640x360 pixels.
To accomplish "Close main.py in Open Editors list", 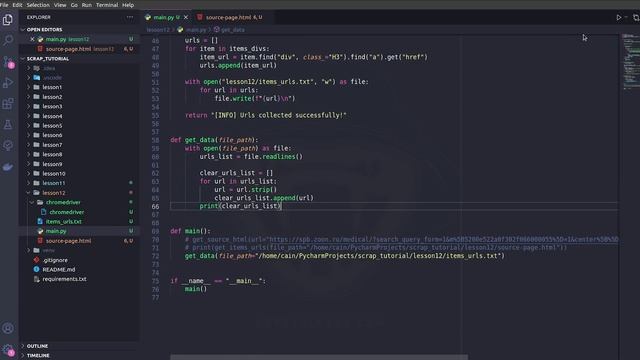I will pyautogui.click(x=32, y=39).
